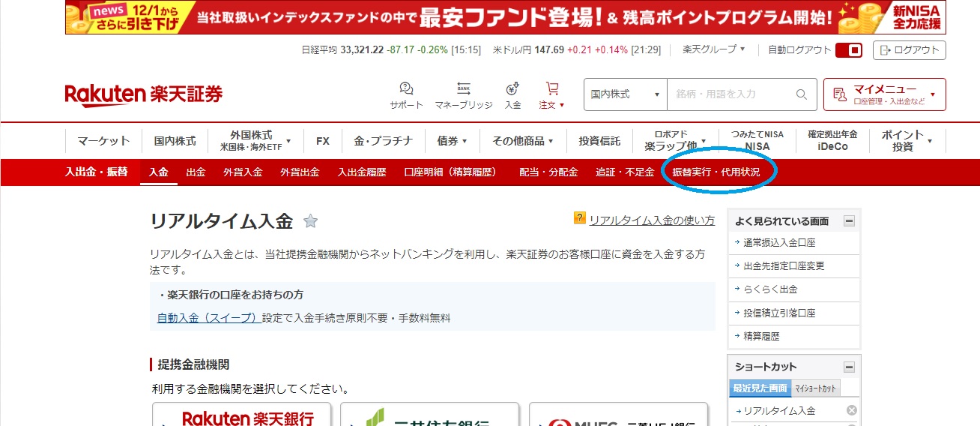Switch to the マイショートカット tab
This screenshot has width=980, height=426.
(815, 388)
